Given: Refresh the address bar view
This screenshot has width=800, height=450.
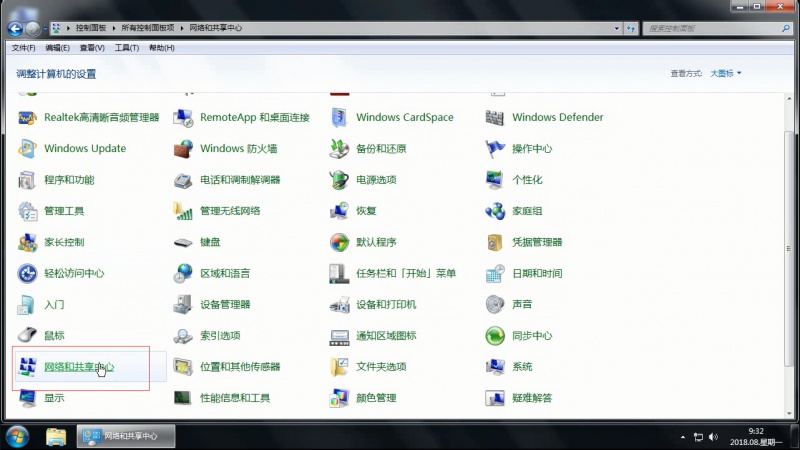Looking at the screenshot, I should pos(631,29).
